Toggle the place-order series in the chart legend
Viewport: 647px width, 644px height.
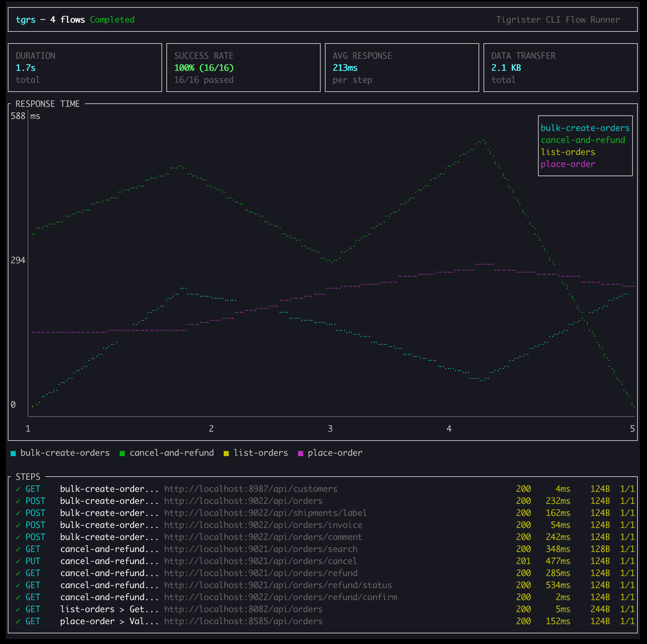tap(568, 164)
